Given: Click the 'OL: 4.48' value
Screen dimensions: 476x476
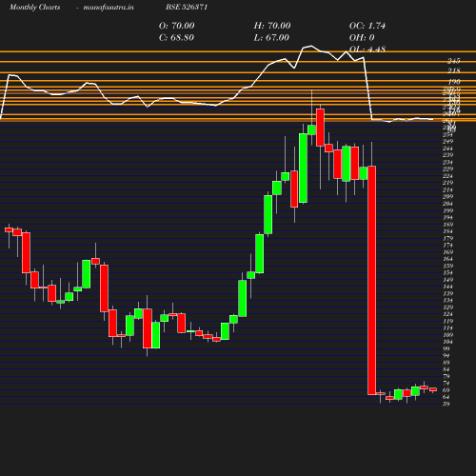Looking at the screenshot, I should coord(367,50).
